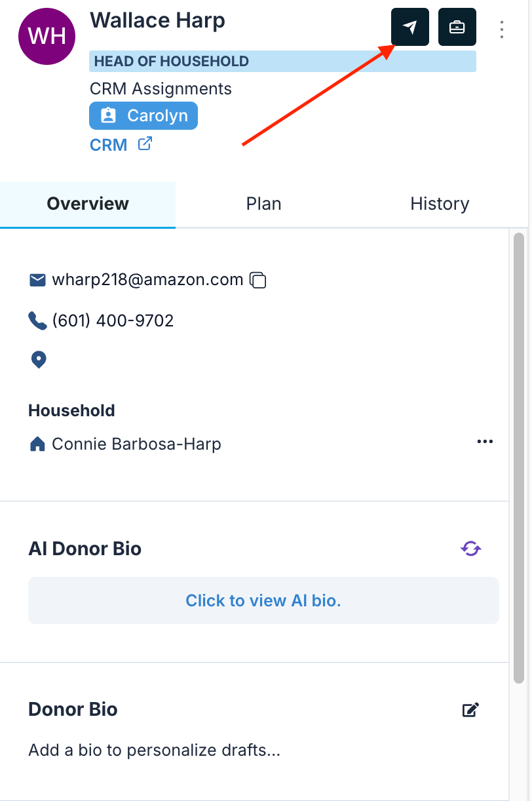Image resolution: width=532 pixels, height=801 pixels.
Task: Switch to the Overview tab
Action: (88, 204)
